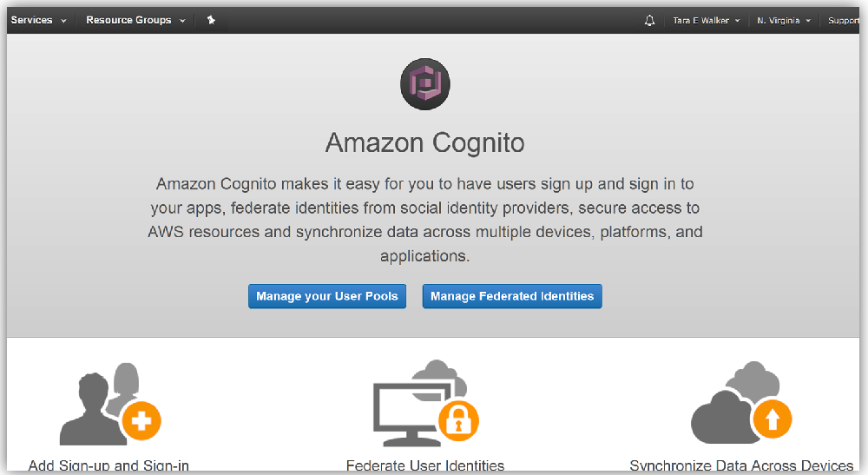Click the pin shortcut icon in the top bar
The image size is (868, 475).
pos(211,20)
